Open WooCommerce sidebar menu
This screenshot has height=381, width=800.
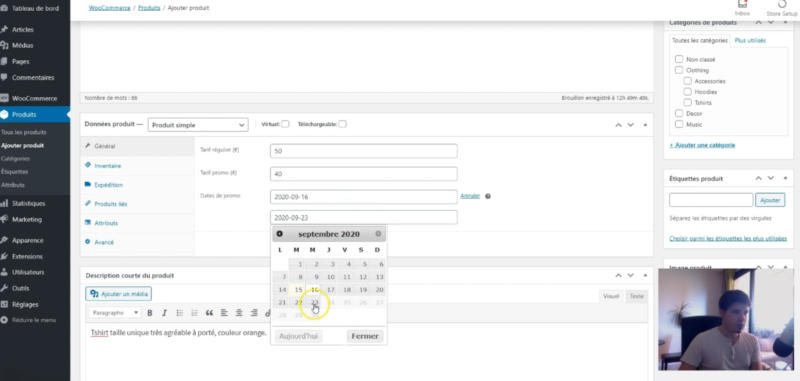tap(35, 98)
